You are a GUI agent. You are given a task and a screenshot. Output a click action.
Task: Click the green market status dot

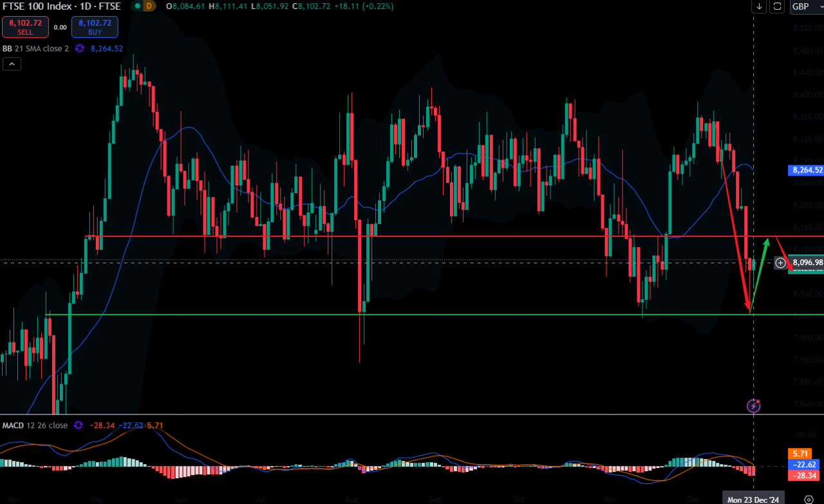click(x=136, y=6)
